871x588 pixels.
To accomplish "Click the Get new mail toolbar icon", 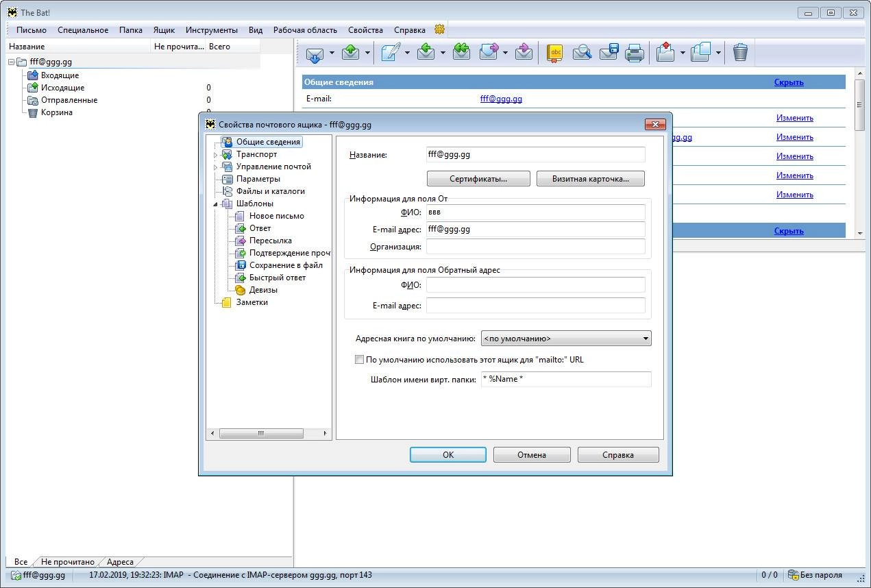I will tap(315, 53).
